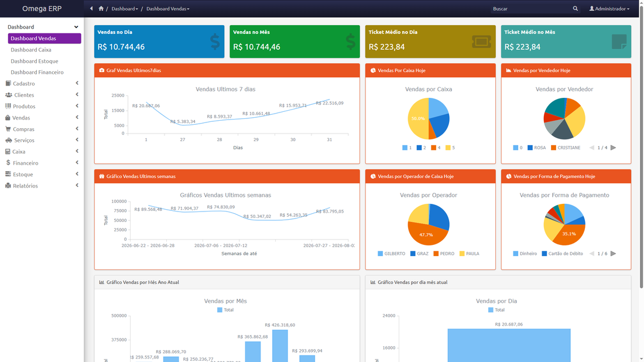Viewport: 644px width, 362px height.
Task: Expand the Clientes menu chevron
Action: (77, 94)
